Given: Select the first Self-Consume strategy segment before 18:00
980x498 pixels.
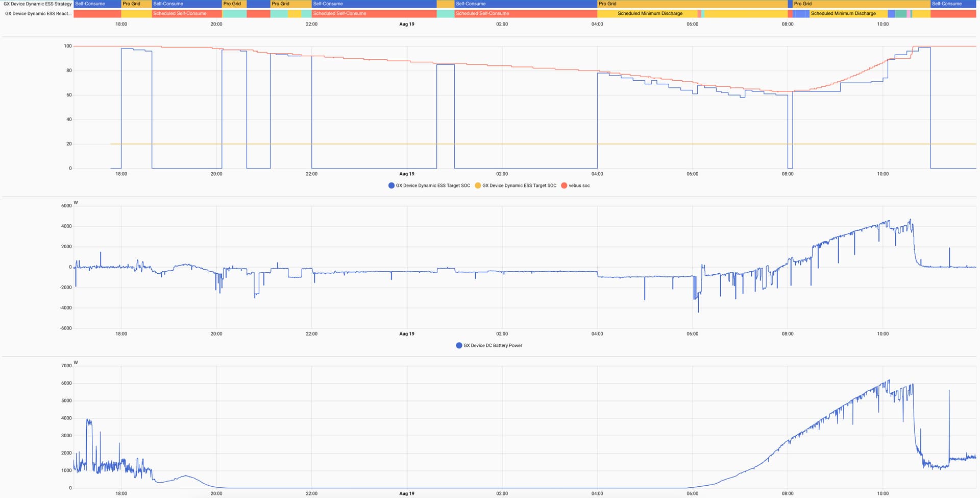Looking at the screenshot, I should coord(97,4).
